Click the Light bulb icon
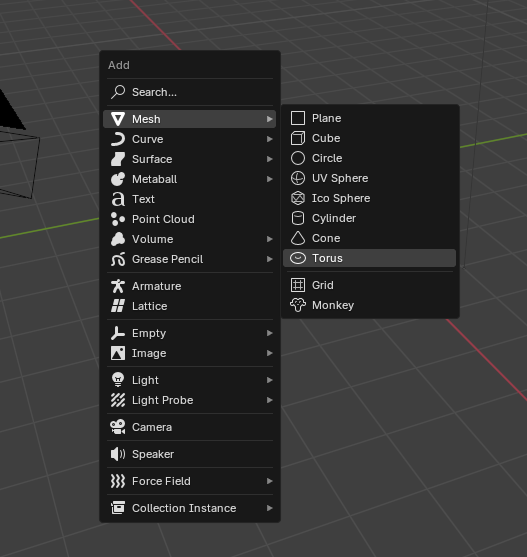The height and width of the screenshot is (557, 527). coord(118,380)
